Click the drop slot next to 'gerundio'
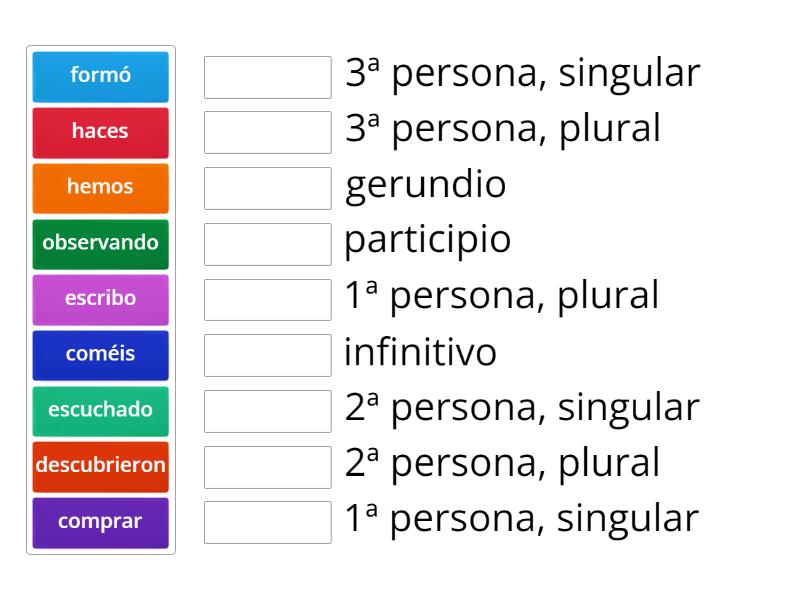This screenshot has width=800, height=600. tap(267, 188)
